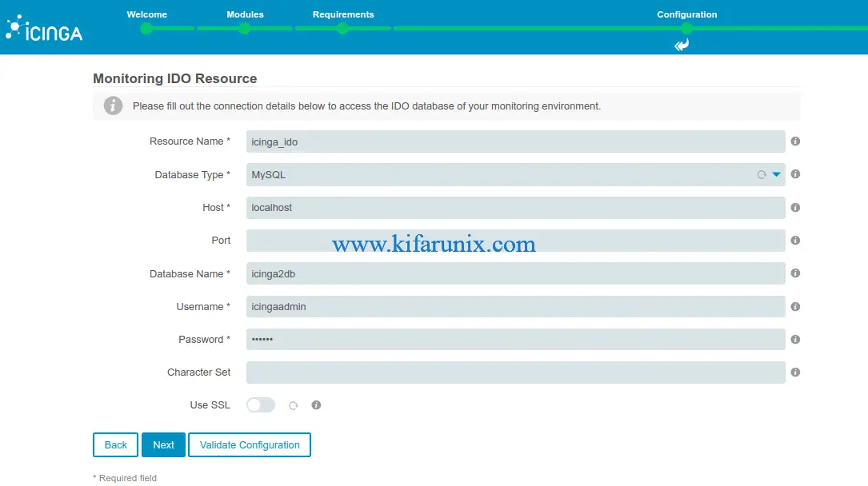Click the info icon beside Password
The width and height of the screenshot is (868, 486).
pyautogui.click(x=795, y=340)
